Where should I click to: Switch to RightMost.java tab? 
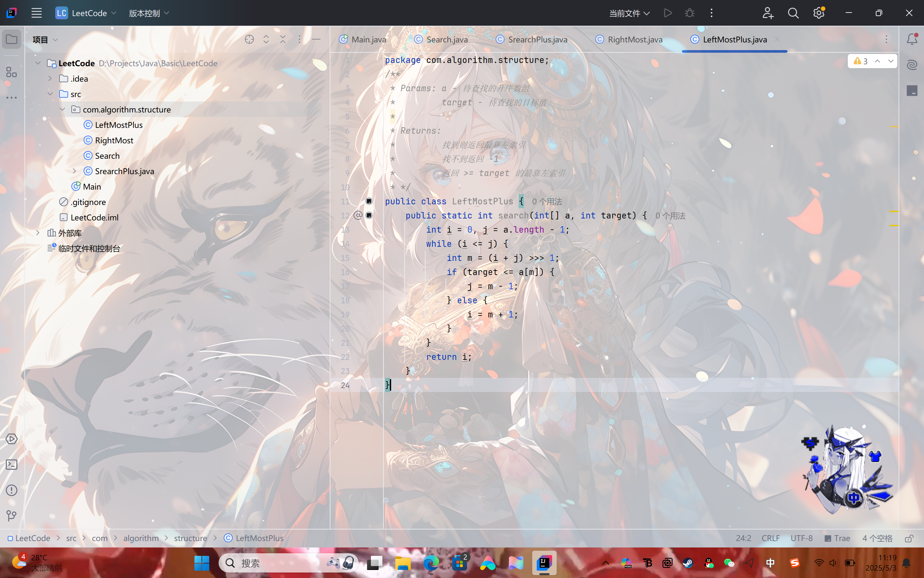point(629,40)
